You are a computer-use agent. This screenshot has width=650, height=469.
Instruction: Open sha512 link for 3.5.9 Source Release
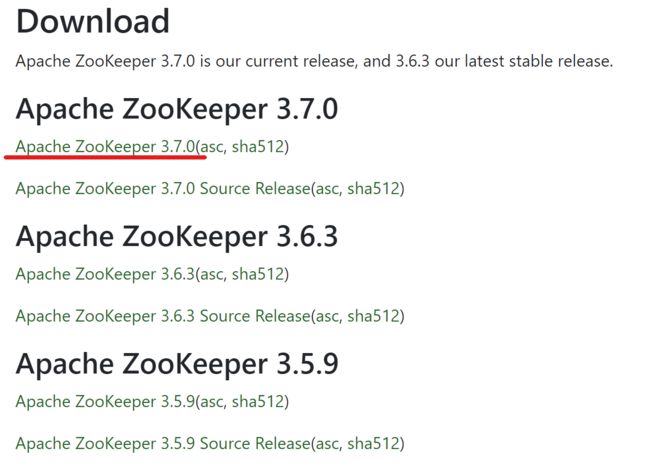tap(373, 443)
